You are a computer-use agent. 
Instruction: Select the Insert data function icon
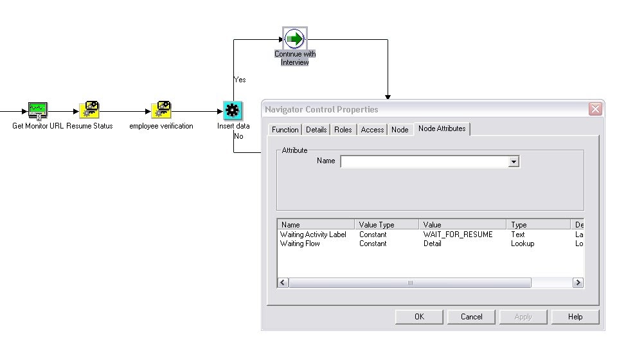tap(233, 111)
